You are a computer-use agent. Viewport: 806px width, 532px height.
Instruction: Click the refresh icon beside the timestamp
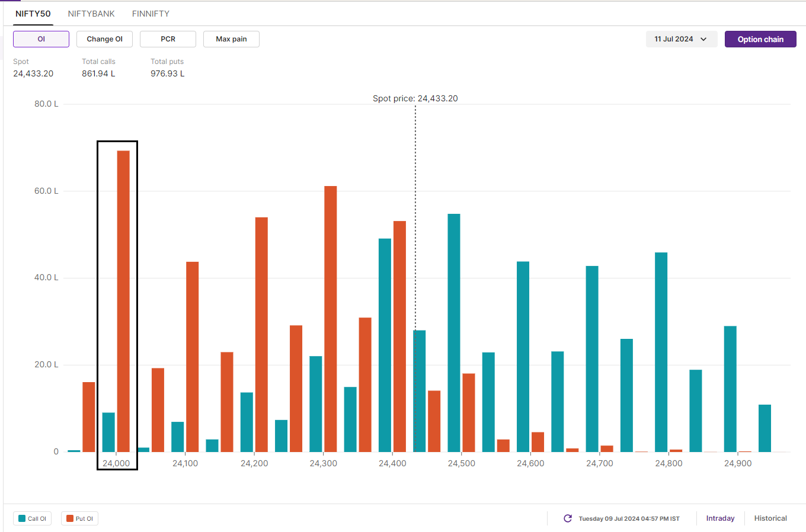pyautogui.click(x=568, y=518)
